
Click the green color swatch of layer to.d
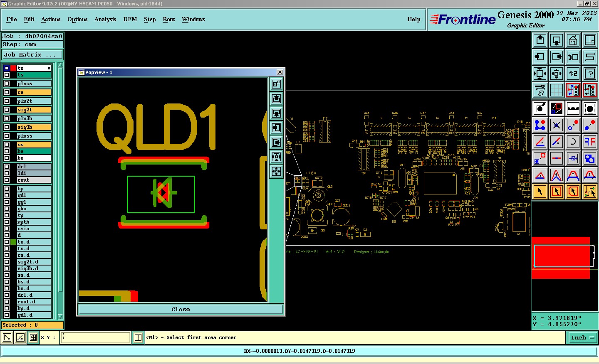(x=13, y=242)
